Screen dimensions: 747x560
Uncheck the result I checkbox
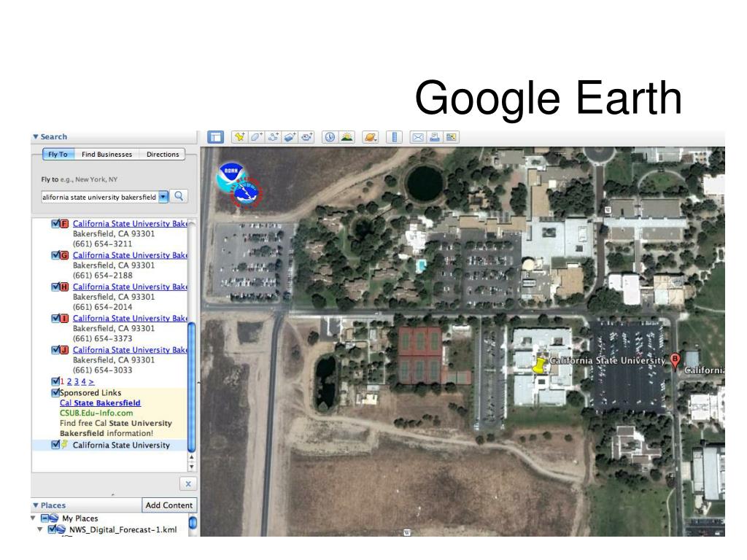(x=55, y=318)
